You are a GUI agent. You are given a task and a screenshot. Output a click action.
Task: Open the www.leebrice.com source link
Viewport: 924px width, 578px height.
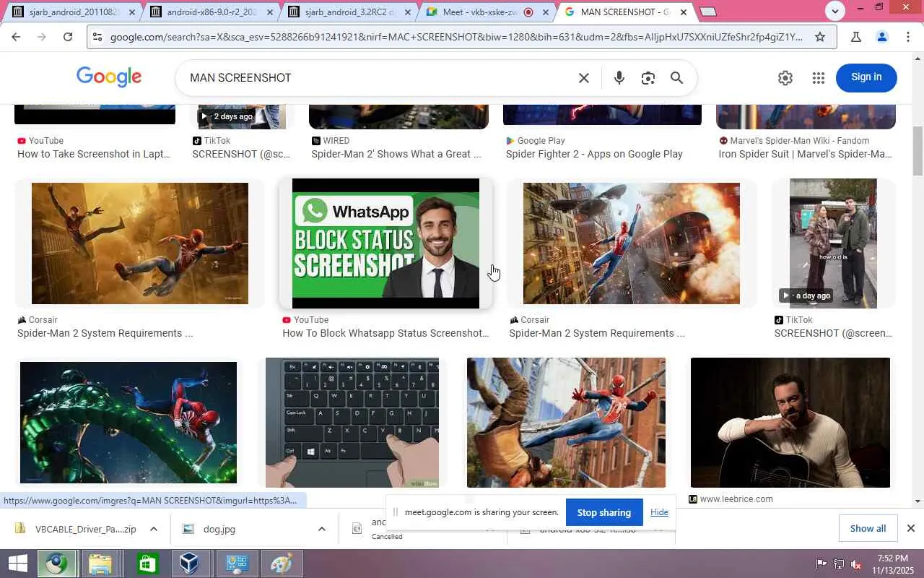point(736,499)
